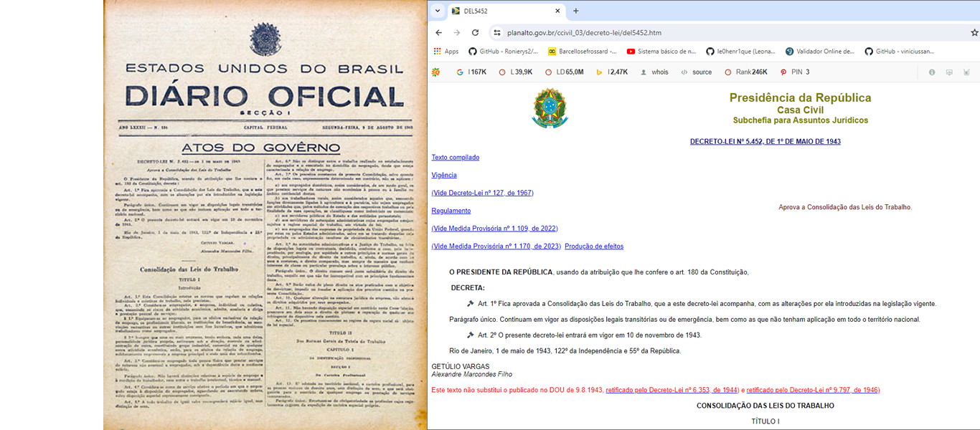Click the SEO bar diagnosis icon
The width and height of the screenshot is (980, 430).
point(949,72)
